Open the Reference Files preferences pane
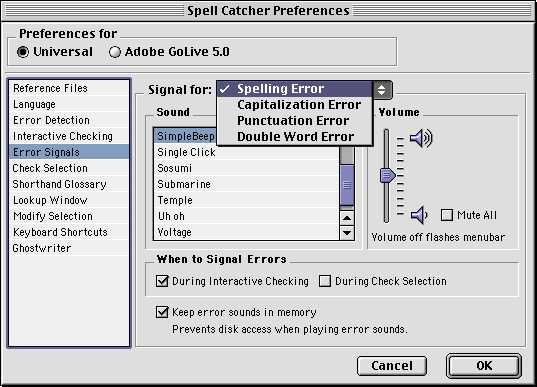Image resolution: width=537 pixels, height=387 pixels. (69, 88)
